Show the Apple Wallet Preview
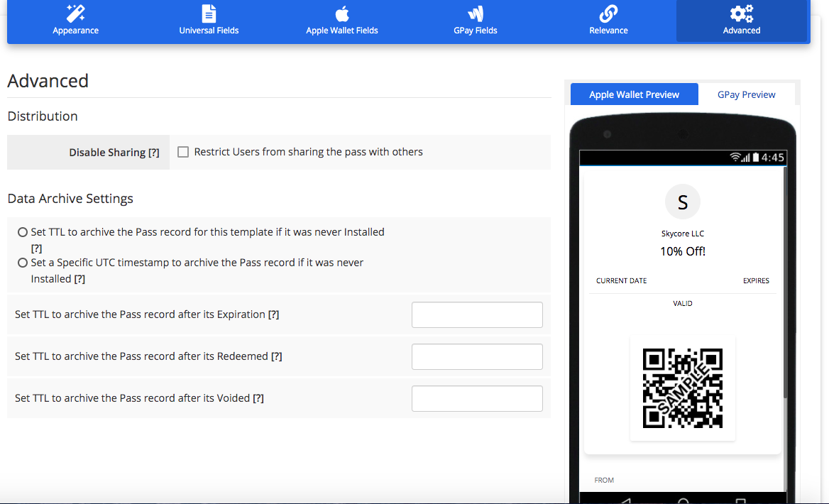 pyautogui.click(x=634, y=94)
